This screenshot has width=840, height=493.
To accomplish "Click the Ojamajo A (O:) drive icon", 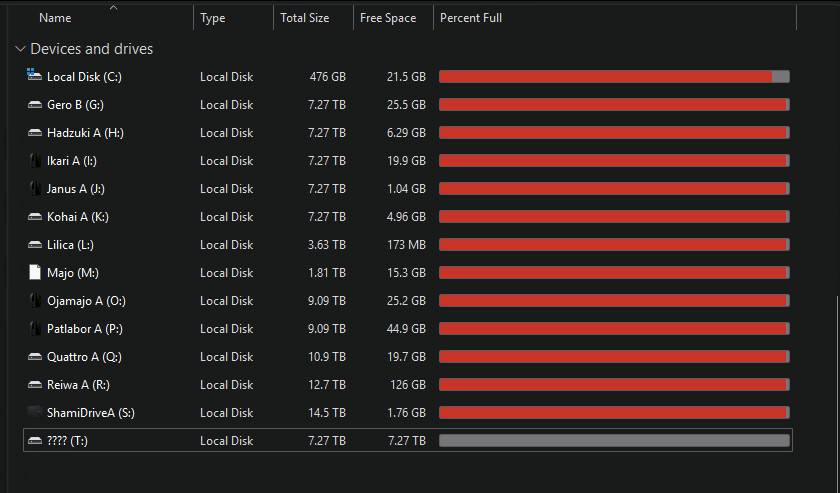I will tap(35, 301).
